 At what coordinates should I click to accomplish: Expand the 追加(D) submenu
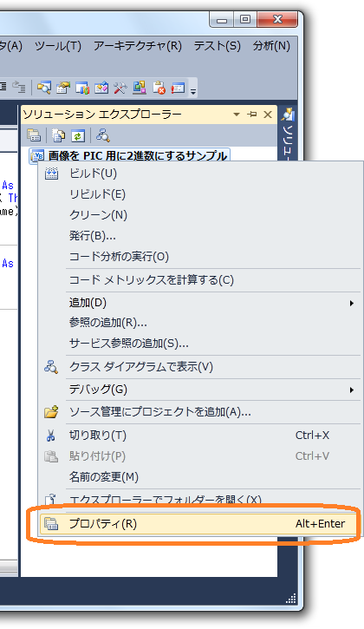coord(351,303)
